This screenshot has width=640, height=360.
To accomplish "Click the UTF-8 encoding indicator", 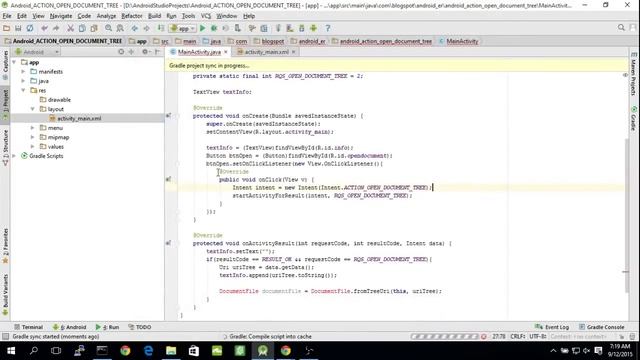I will pyautogui.click(x=537, y=337).
